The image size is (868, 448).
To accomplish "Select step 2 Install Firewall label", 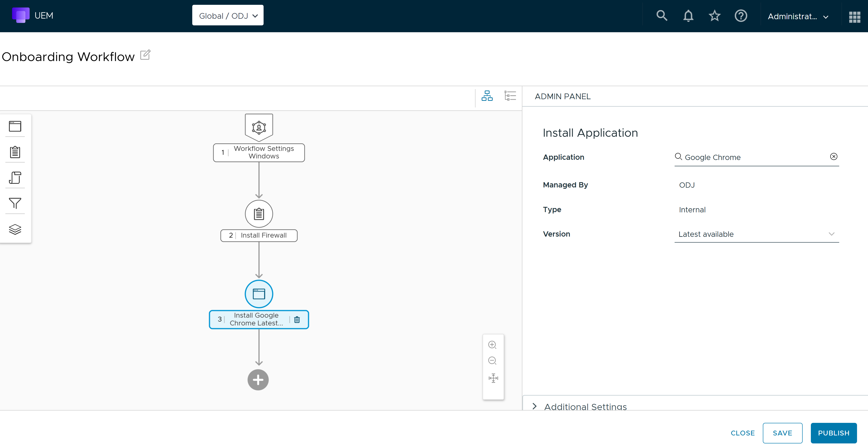I will (259, 235).
